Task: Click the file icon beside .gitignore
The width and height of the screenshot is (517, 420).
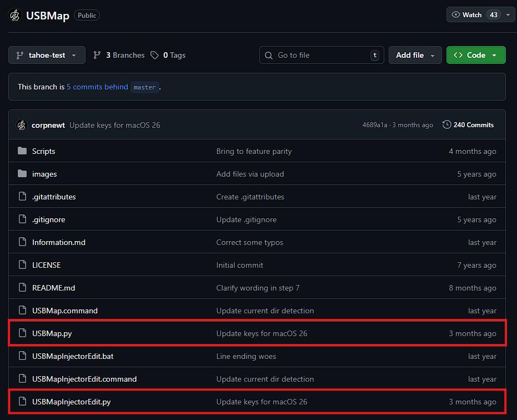Action: (x=22, y=219)
